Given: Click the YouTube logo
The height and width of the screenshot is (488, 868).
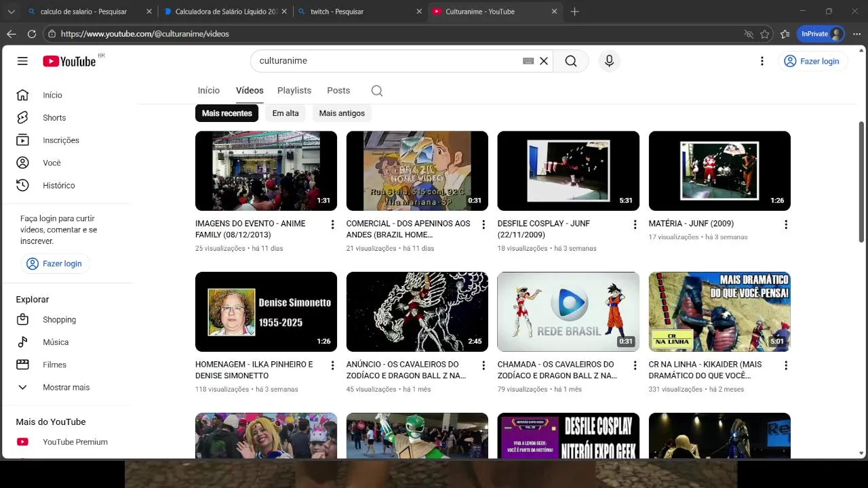Looking at the screenshot, I should tap(69, 61).
